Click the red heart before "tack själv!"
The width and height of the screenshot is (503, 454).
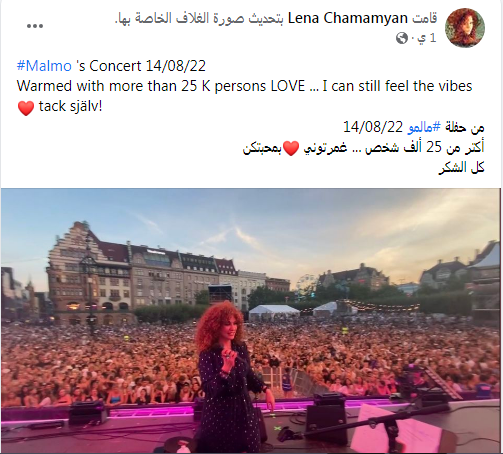(x=26, y=108)
